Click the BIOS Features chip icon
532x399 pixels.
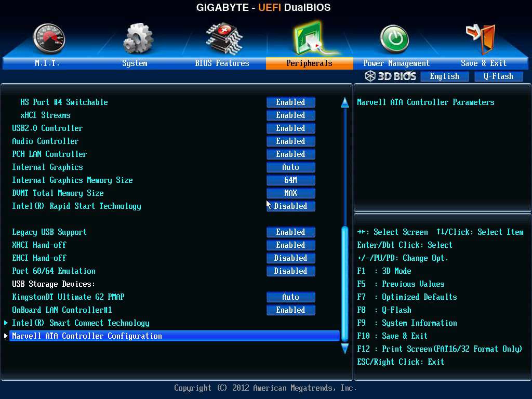(x=224, y=38)
